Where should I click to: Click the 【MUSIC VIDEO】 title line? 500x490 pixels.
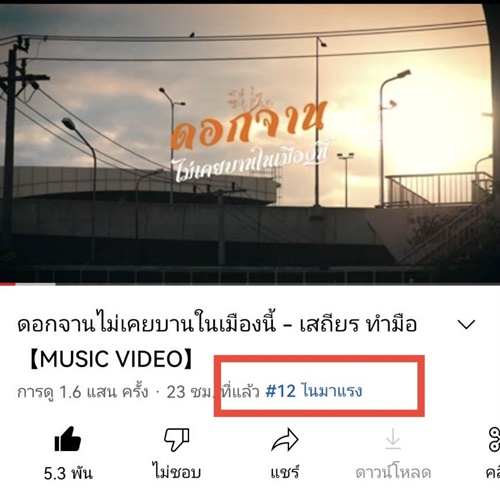pos(112,359)
